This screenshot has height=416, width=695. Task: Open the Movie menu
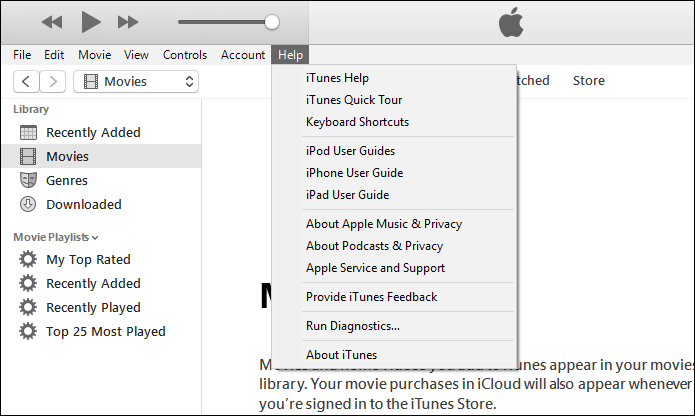point(94,55)
